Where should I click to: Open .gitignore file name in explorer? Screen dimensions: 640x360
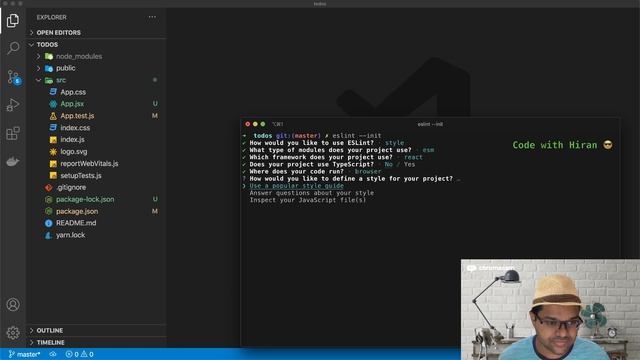click(x=71, y=187)
